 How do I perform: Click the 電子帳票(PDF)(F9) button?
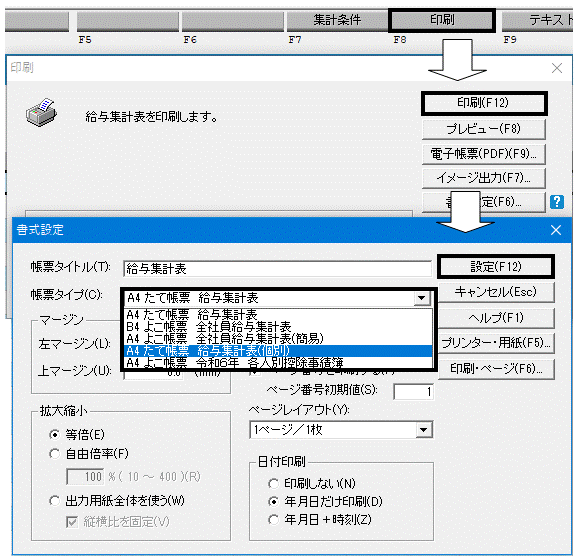click(x=484, y=154)
